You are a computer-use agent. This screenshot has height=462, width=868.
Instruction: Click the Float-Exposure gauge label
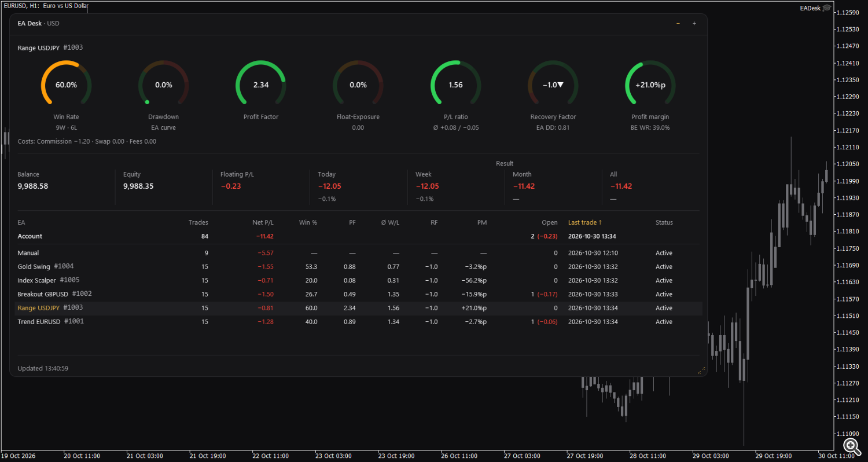(x=358, y=117)
